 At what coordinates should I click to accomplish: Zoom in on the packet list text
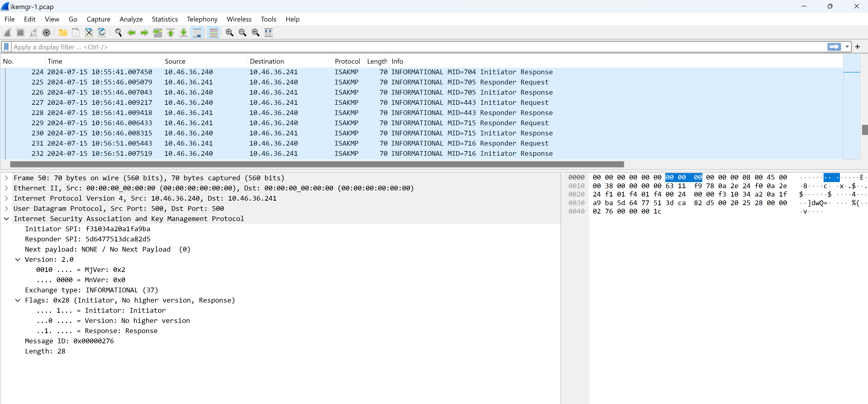229,32
